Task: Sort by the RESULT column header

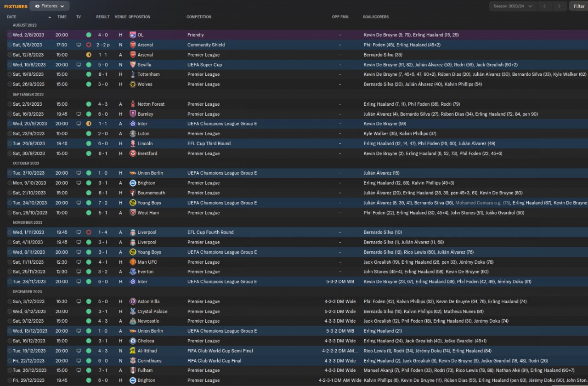Action: (103, 17)
